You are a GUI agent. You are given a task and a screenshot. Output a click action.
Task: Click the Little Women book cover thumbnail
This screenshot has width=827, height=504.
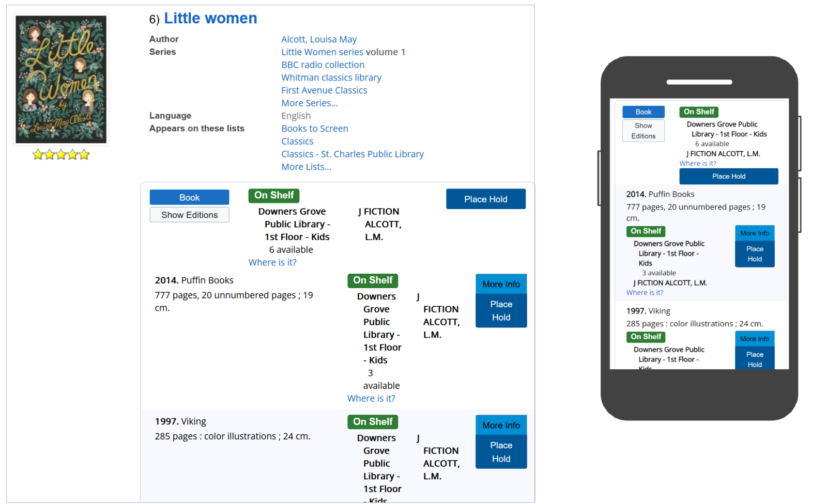pyautogui.click(x=61, y=79)
